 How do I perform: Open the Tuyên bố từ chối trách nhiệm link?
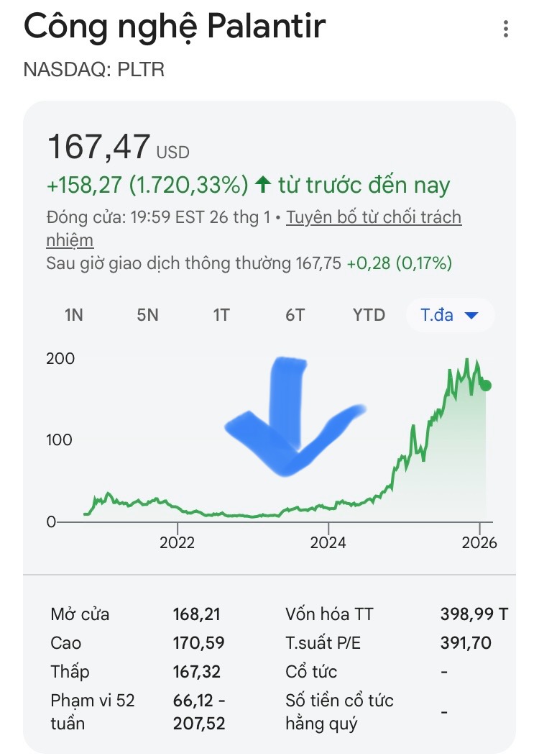coord(374,218)
